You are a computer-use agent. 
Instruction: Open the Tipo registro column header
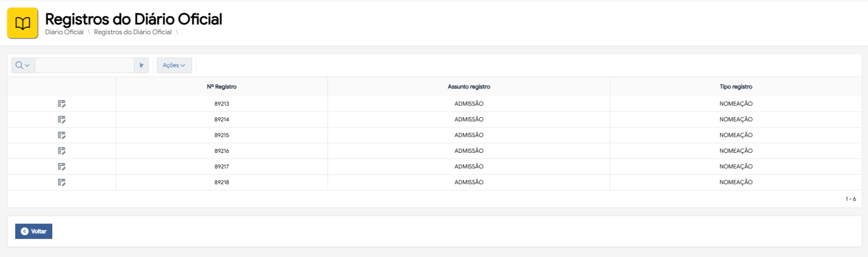click(736, 87)
